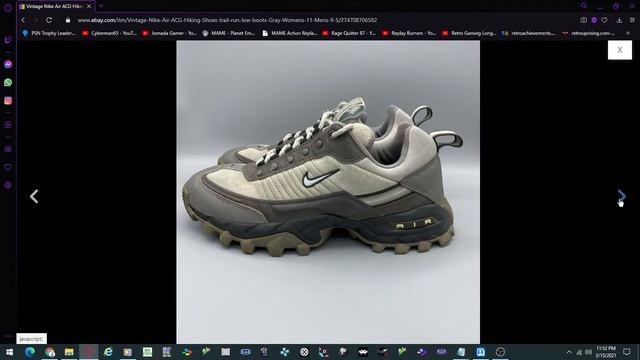Close the image viewer with the X button
The width and height of the screenshot is (640, 360).
[620, 50]
